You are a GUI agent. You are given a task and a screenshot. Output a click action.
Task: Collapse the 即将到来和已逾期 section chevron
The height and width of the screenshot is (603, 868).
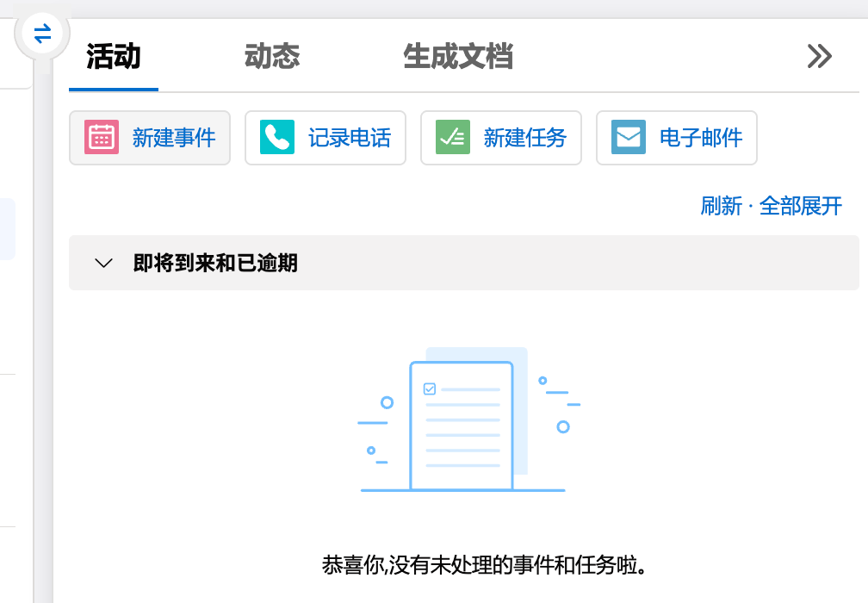[104, 263]
